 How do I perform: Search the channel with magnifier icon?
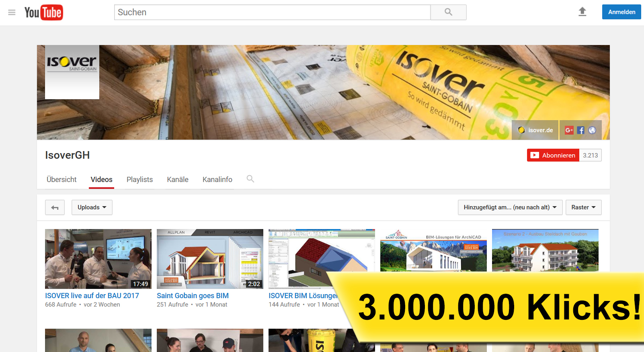click(x=250, y=179)
